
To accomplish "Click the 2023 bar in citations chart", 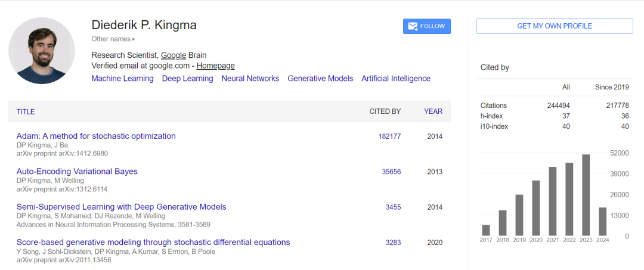I will tap(586, 195).
